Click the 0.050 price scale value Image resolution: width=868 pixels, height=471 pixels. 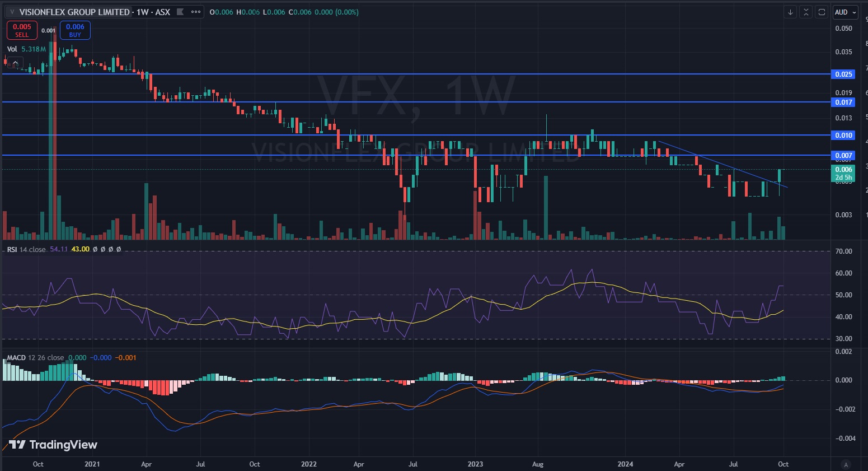point(843,29)
